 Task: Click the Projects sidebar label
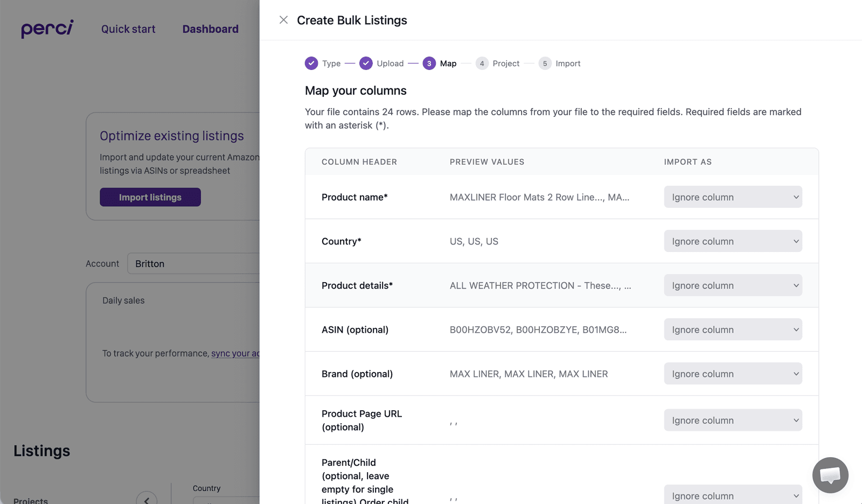click(31, 500)
